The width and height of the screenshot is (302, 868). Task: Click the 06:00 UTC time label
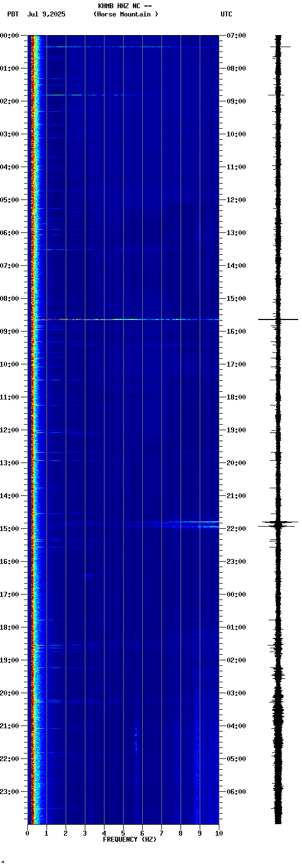(x=236, y=792)
